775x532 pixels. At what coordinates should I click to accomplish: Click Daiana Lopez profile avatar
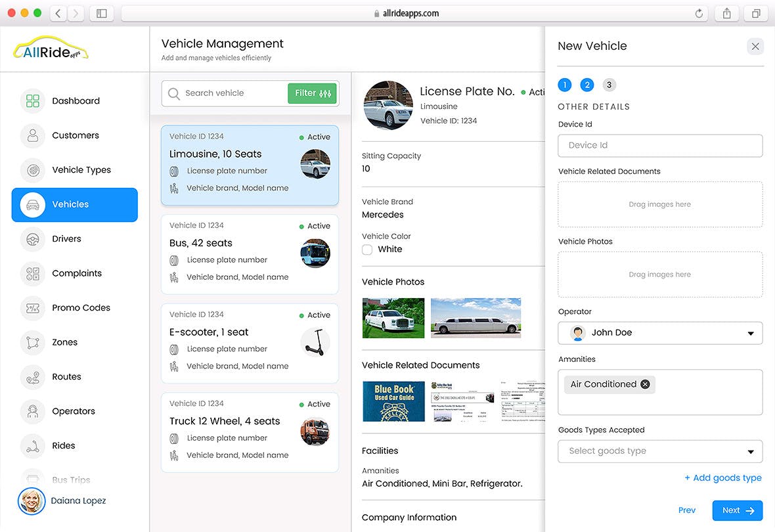[32, 501]
